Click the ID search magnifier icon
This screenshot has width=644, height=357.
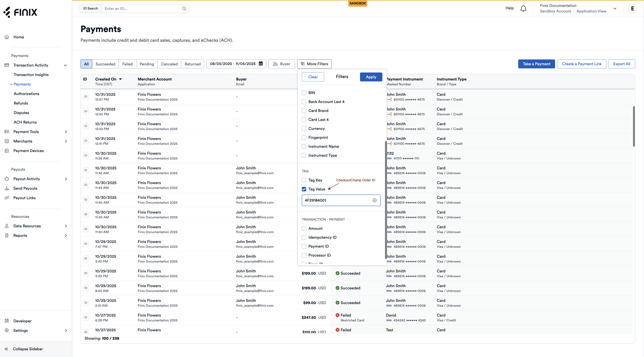pos(184,9)
